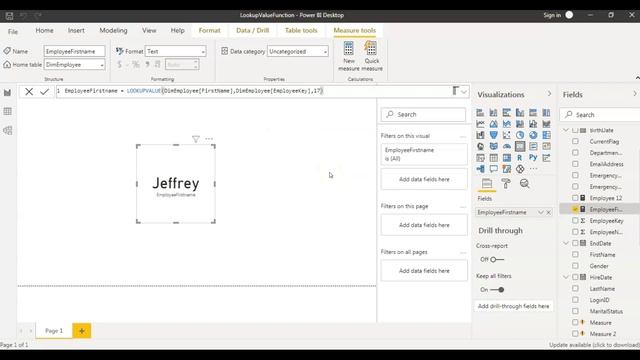Check the CurrentFlag field checkbox
The height and width of the screenshot is (360, 640).
[x=575, y=141]
